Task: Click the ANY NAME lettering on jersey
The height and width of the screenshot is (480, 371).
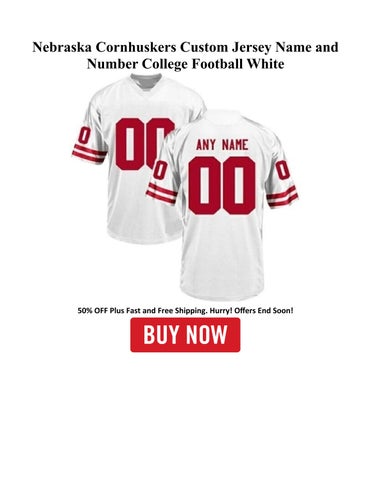Action: pyautogui.click(x=222, y=145)
